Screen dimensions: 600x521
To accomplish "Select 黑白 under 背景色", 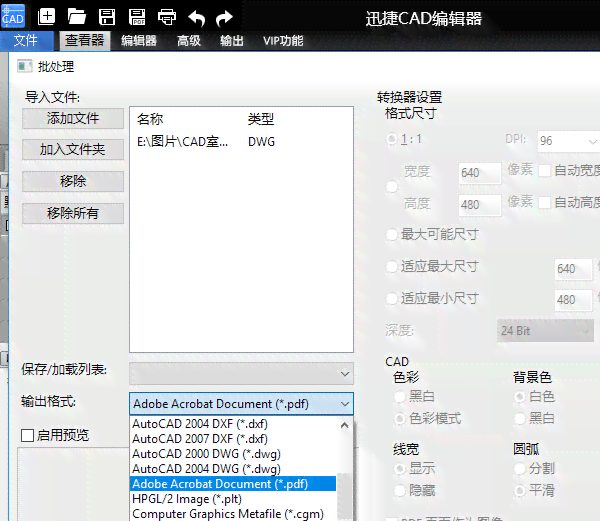I will [x=520, y=419].
